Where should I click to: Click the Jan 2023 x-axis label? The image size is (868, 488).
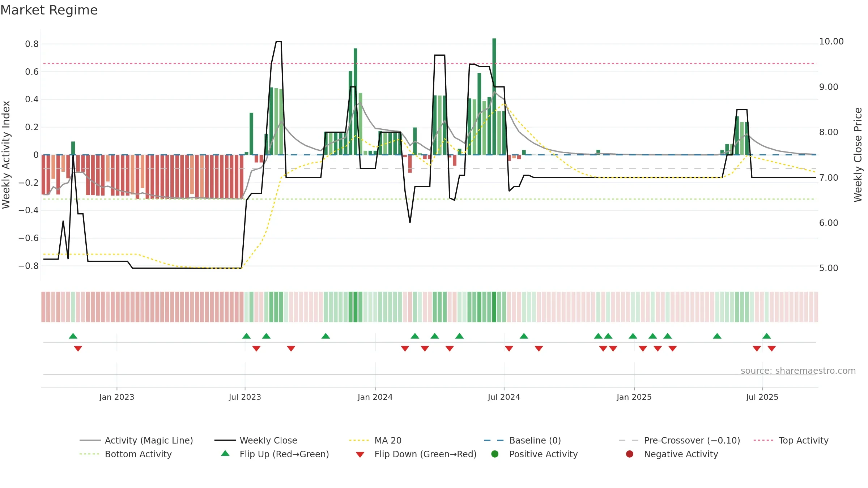point(117,397)
